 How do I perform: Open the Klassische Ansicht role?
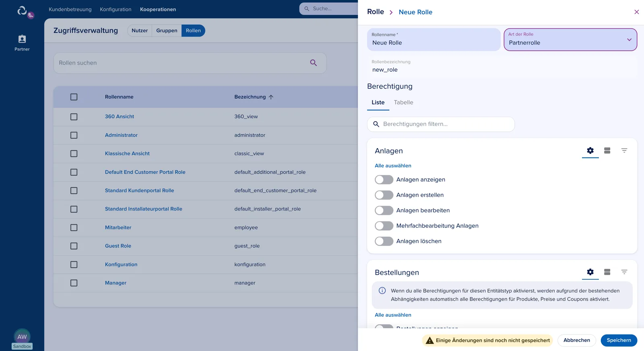click(x=127, y=154)
